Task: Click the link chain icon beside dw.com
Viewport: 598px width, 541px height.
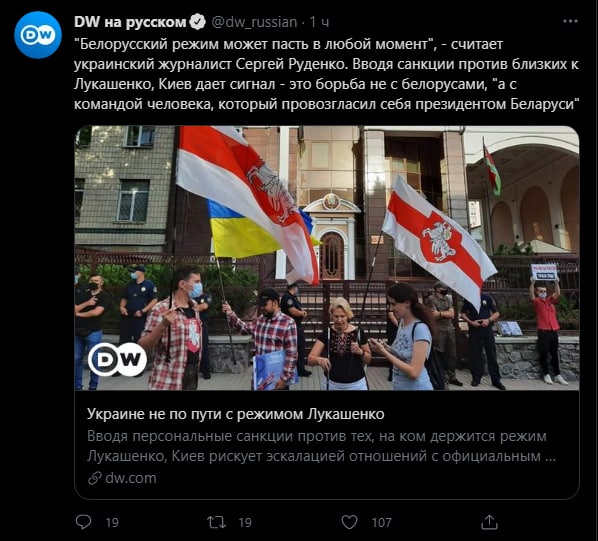Action: click(95, 478)
